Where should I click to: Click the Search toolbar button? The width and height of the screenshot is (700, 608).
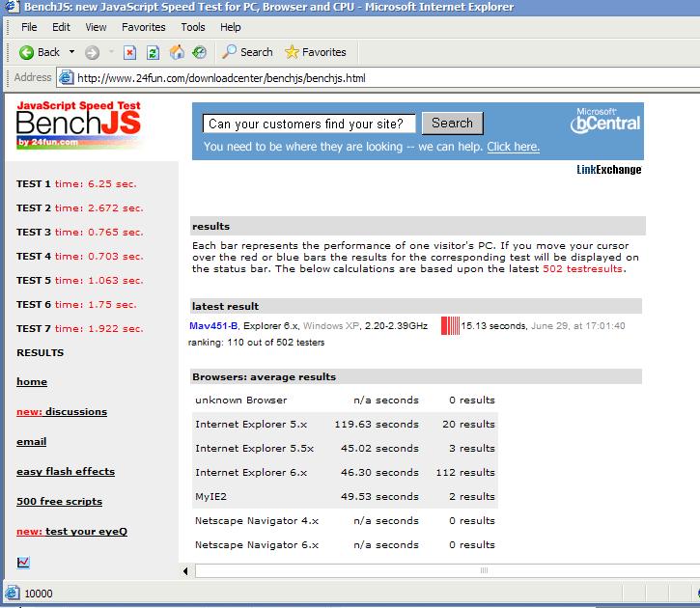[247, 52]
